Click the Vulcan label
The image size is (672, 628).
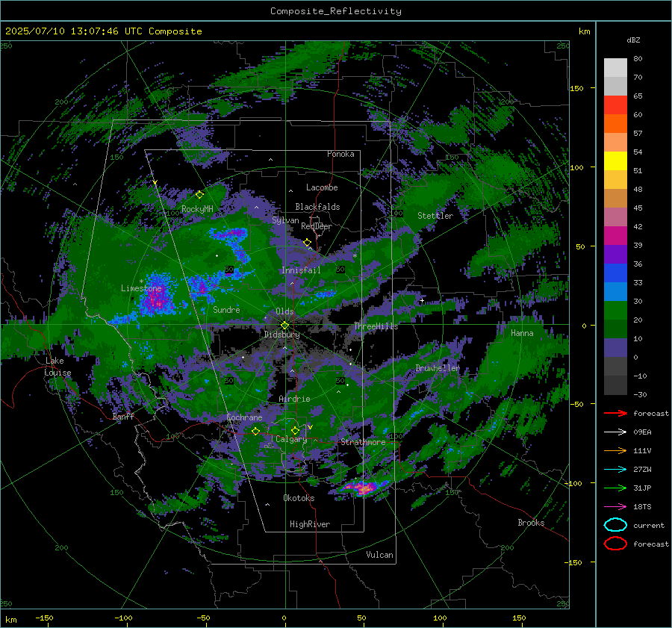click(379, 555)
